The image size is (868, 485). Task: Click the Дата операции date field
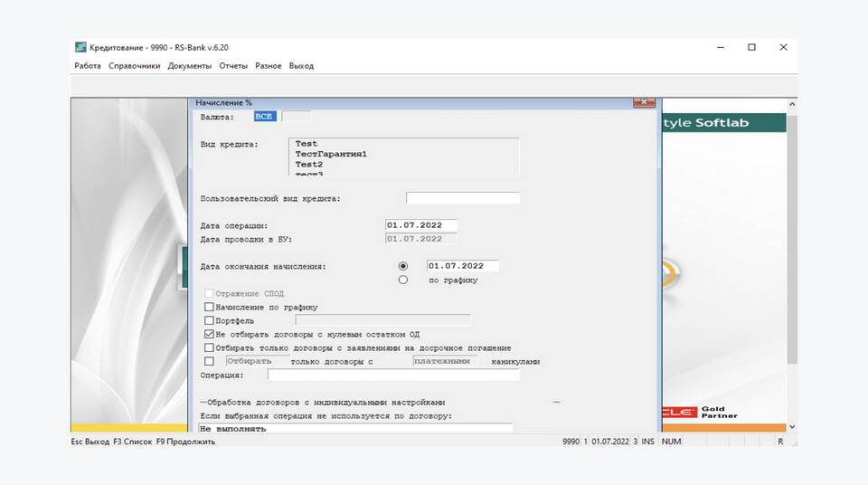420,225
